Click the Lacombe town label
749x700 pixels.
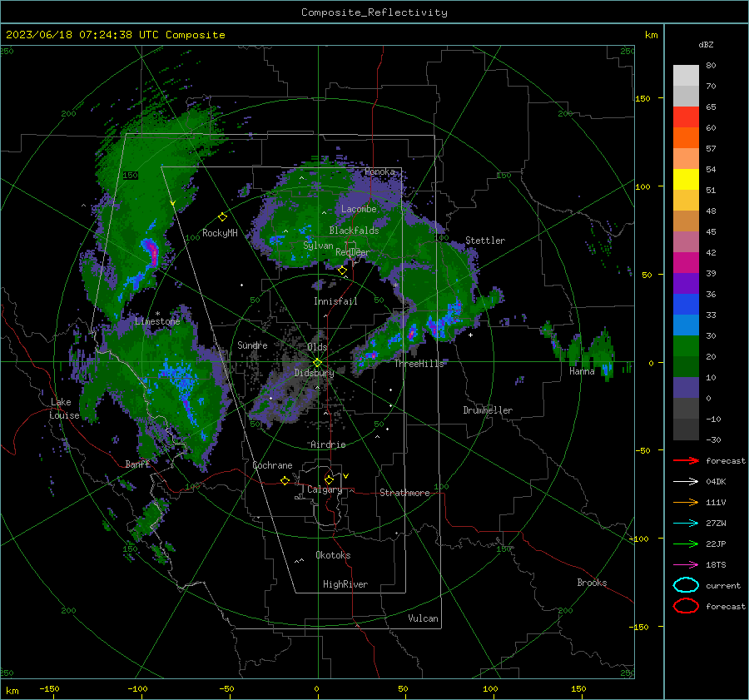point(359,209)
